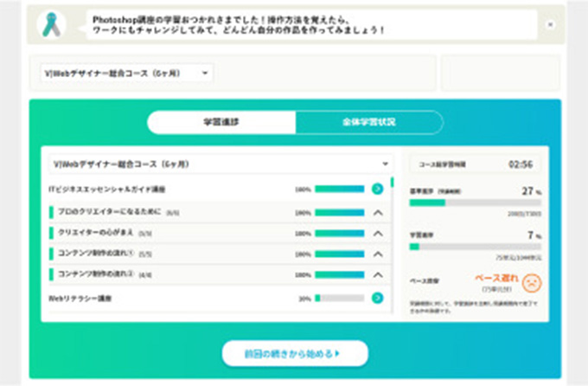Screen dimensions: 588x386
Task: Open the top VJWebデザイナー総合コース dropdown
Action: (126, 74)
